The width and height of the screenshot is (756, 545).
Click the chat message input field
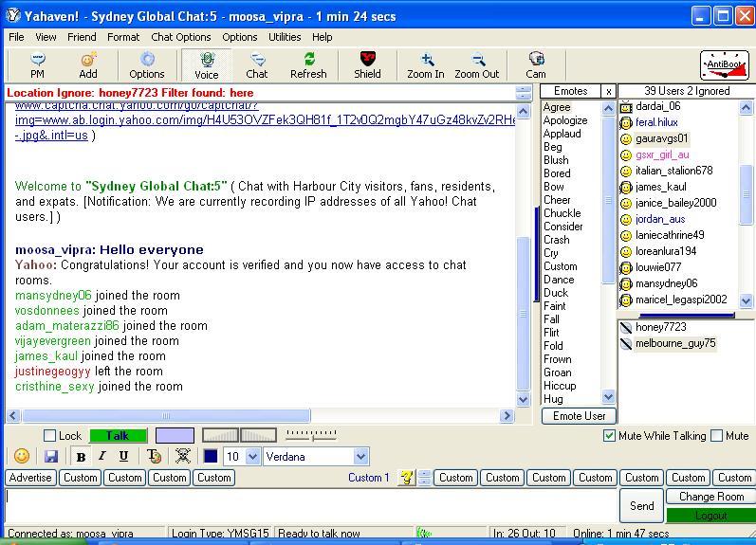pyautogui.click(x=311, y=506)
